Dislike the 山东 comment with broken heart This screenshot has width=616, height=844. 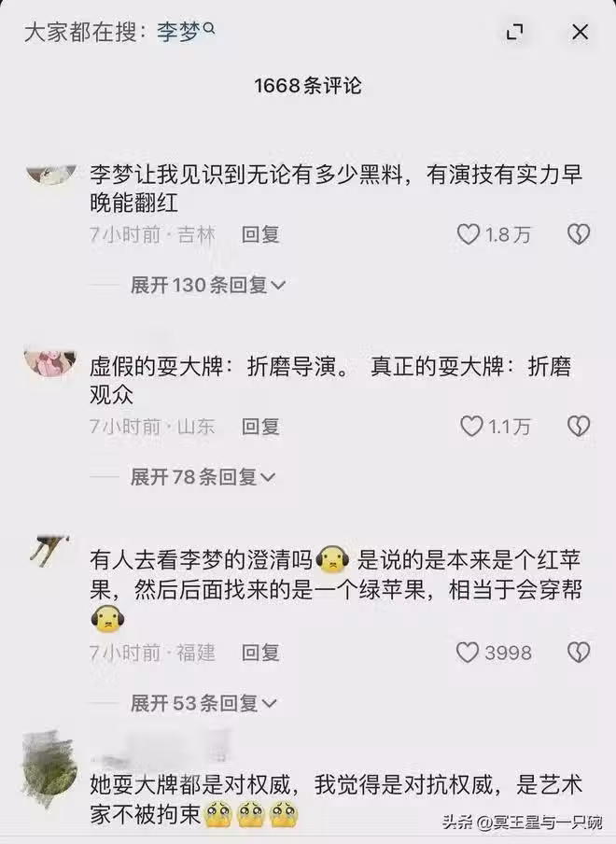pyautogui.click(x=579, y=427)
